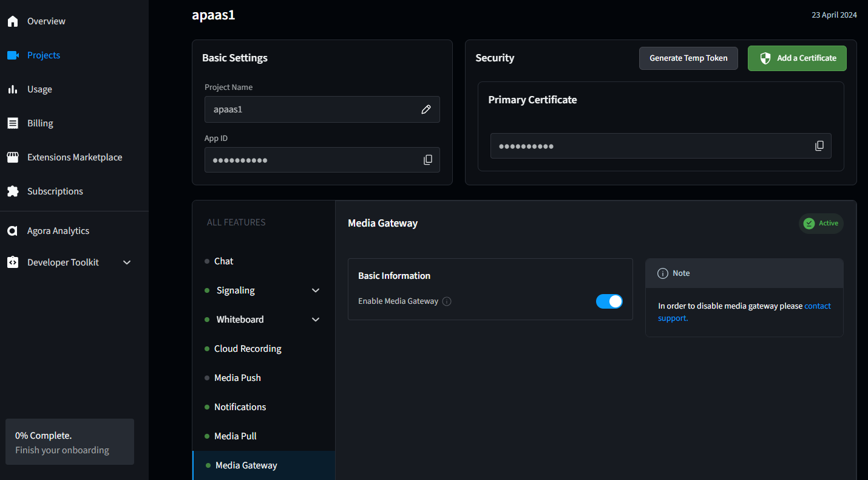
Task: Open Subscriptions in the sidebar
Action: pos(55,191)
